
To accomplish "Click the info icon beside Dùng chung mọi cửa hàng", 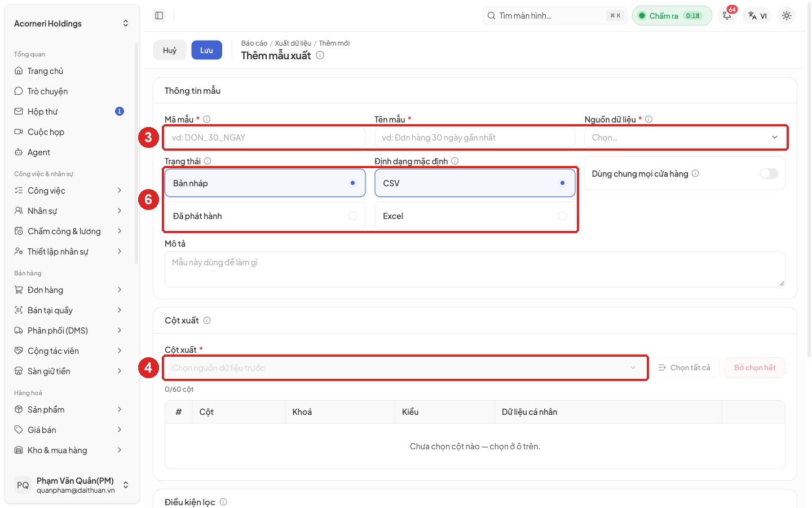I will click(x=695, y=173).
